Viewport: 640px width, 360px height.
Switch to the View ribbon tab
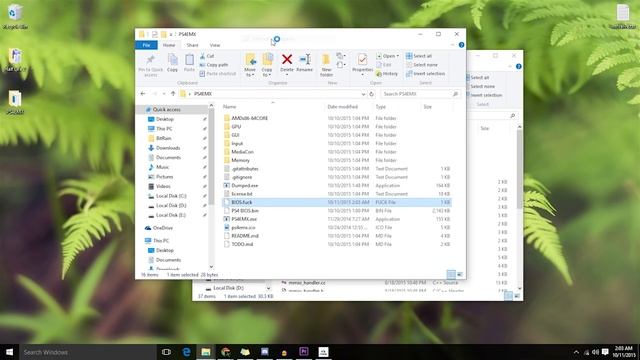pyautogui.click(x=215, y=45)
